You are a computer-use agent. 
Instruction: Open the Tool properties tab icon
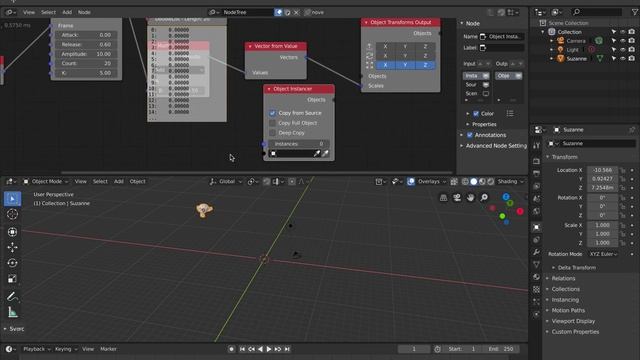(536, 146)
